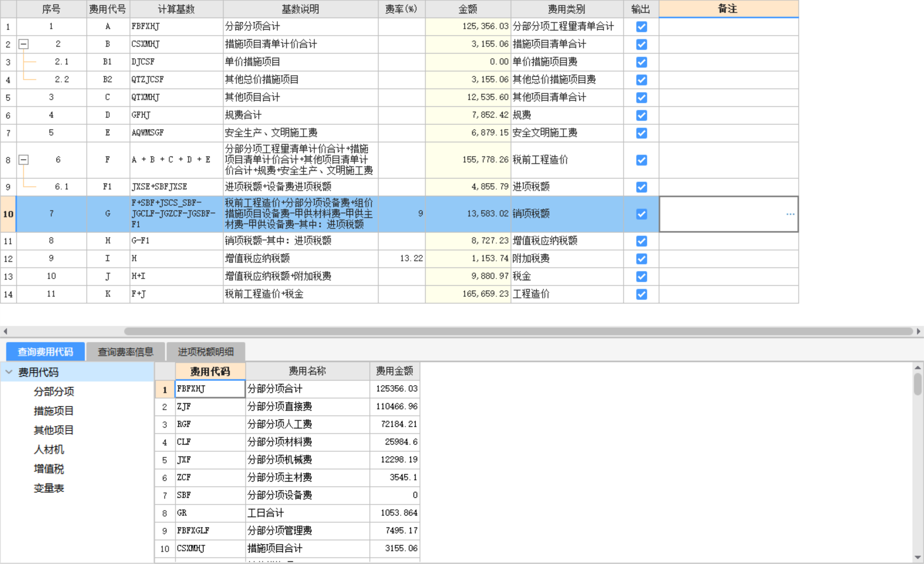
Task: Uncheck output checkbox for 分部分项合计 row
Action: point(641,27)
